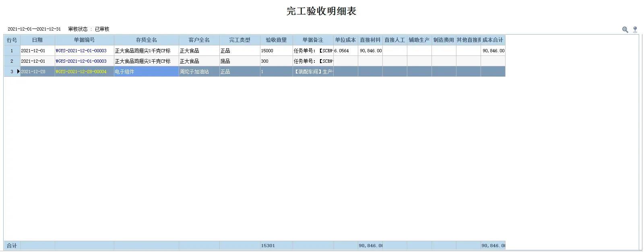This screenshot has height=252, width=644.
Task: Click 正品 type cell in row 1
Action: [x=240, y=51]
